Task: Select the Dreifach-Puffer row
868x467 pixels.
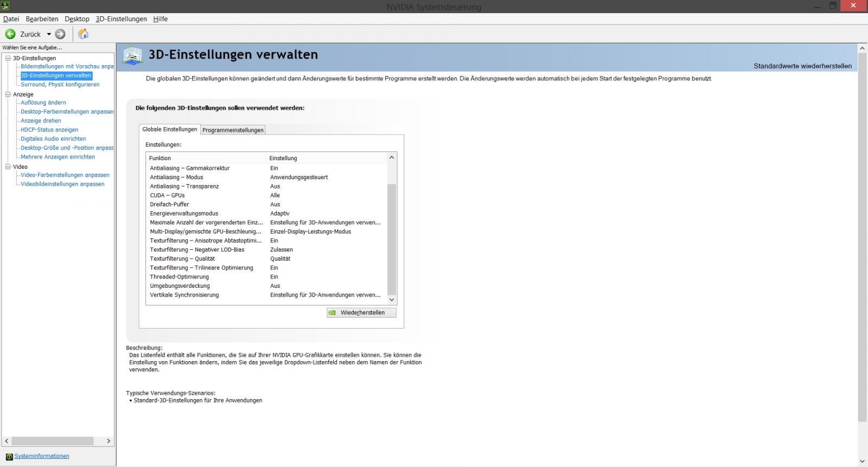Action: point(267,205)
